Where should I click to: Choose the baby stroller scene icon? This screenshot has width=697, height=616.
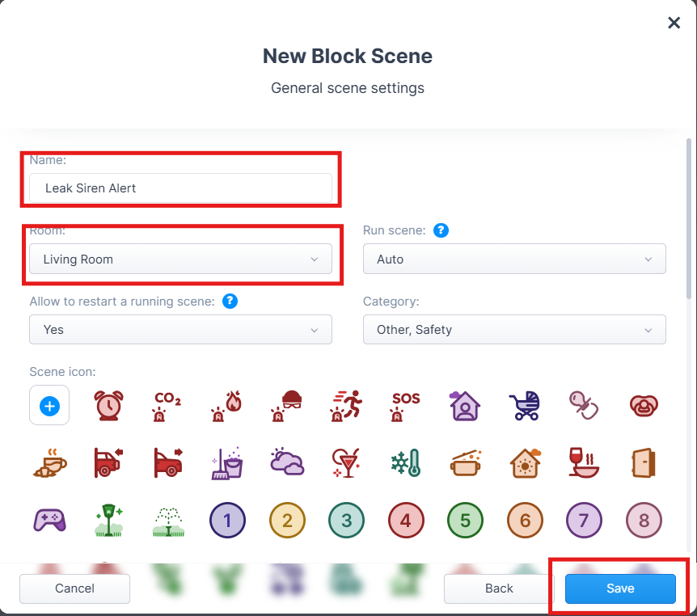pyautogui.click(x=525, y=405)
